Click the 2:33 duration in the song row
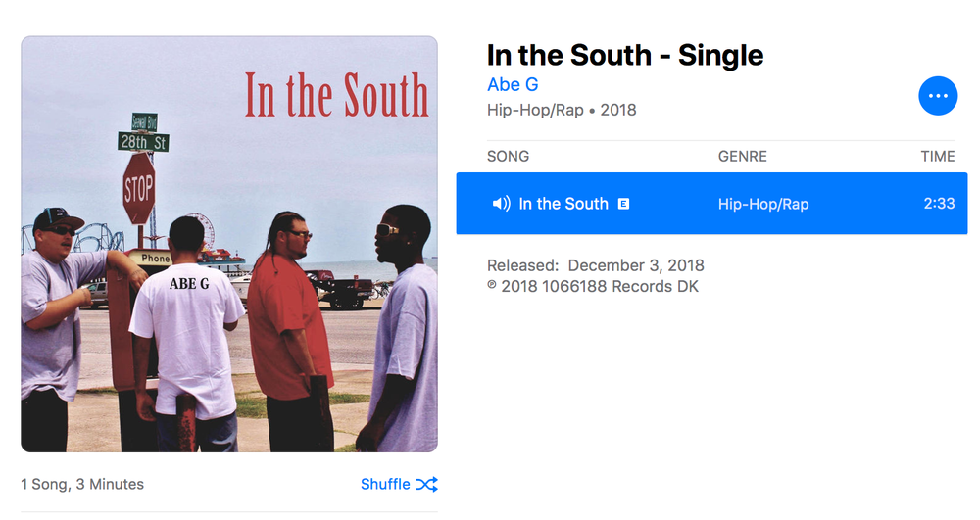 click(x=940, y=204)
